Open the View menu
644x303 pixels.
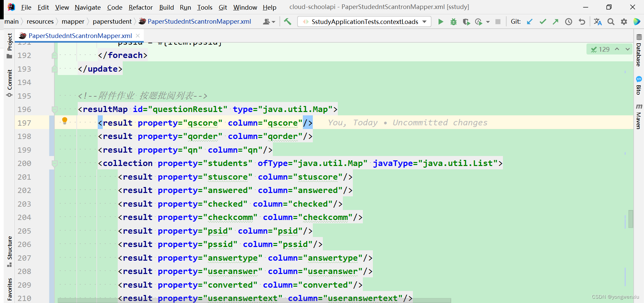pos(62,7)
